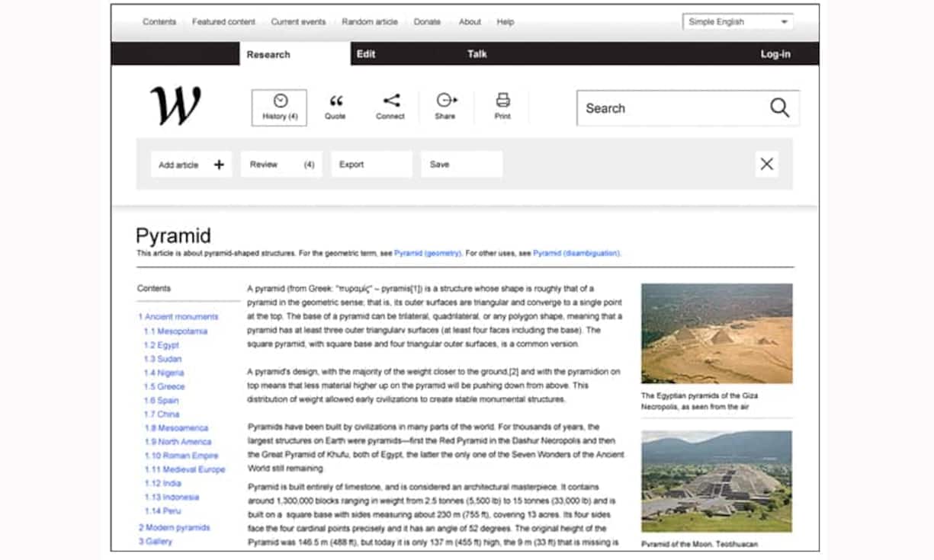Switch to the Edit tab
The width and height of the screenshot is (934, 560).
click(366, 54)
